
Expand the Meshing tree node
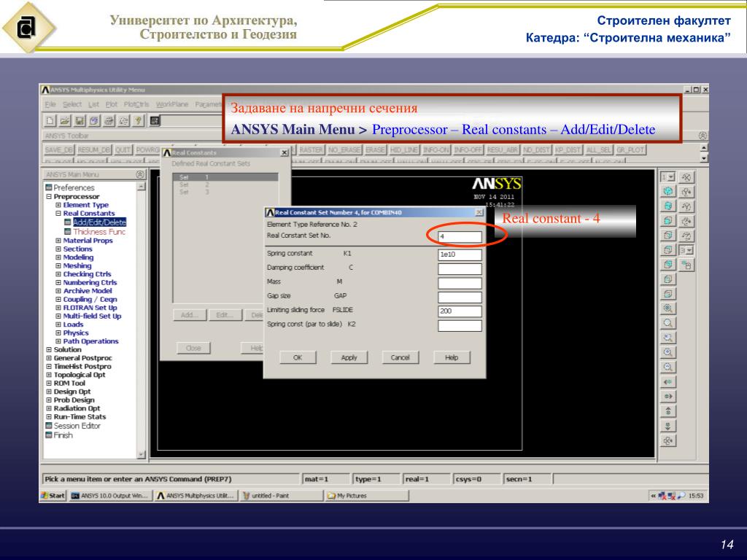(58, 266)
